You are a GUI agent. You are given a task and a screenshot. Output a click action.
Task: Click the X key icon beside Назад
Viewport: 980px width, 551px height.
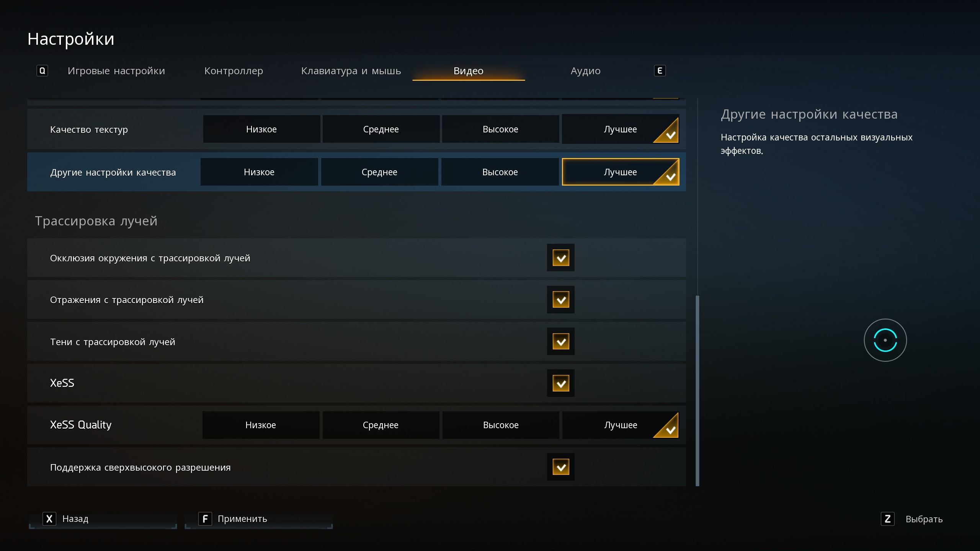click(x=49, y=519)
